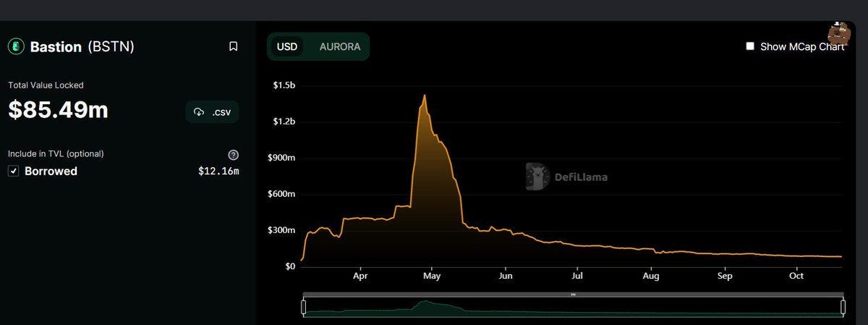Click the Bastion protocol logo icon
The width and height of the screenshot is (868, 325).
tap(16, 46)
